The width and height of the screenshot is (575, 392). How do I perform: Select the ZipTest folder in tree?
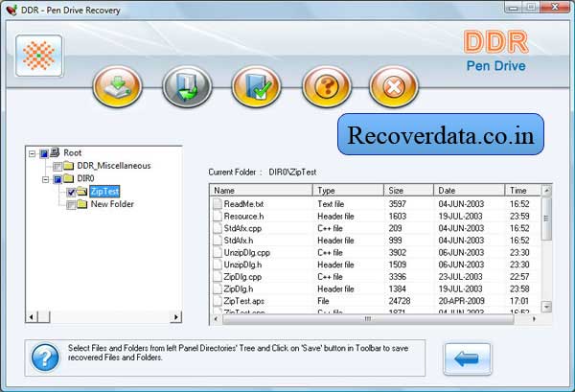point(104,192)
